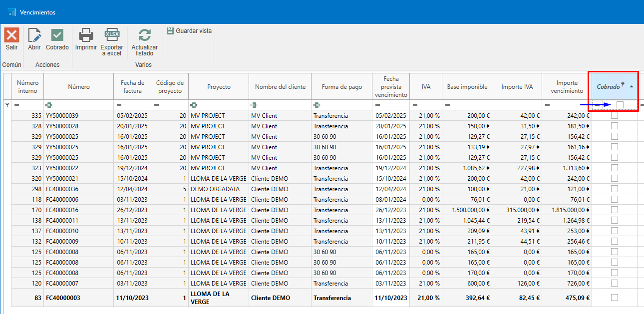Tick Cobrado checkbox for invoice YY50000039
Viewport: 644px width, 314px height.
[615, 115]
